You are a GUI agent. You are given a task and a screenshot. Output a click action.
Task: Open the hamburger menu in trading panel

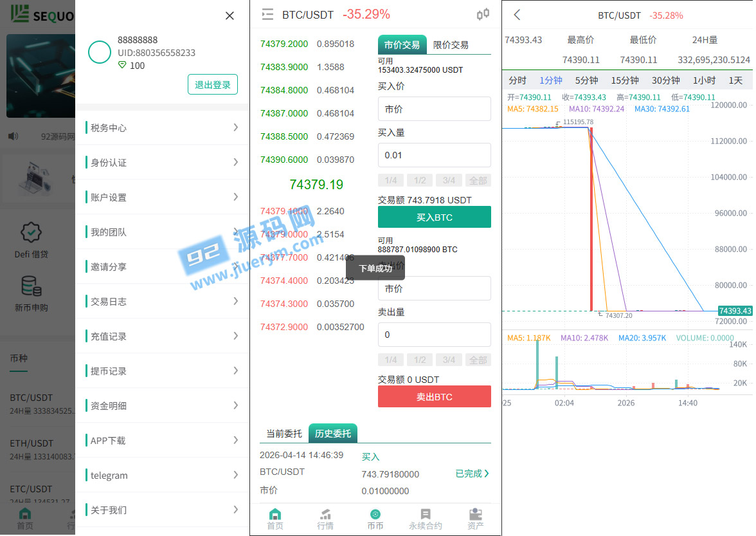coord(267,14)
